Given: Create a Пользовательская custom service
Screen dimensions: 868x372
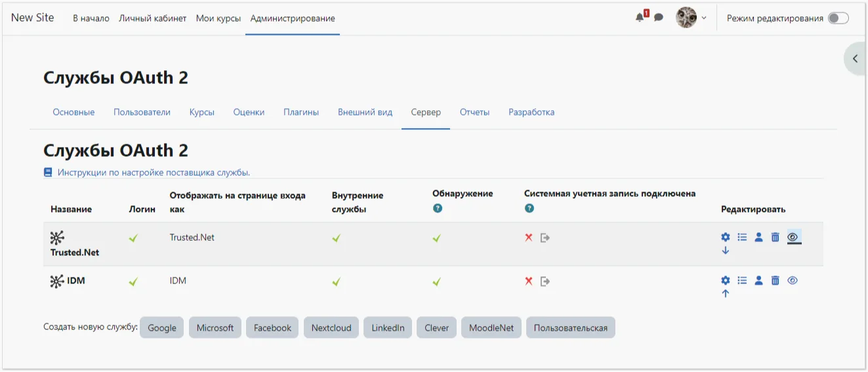Looking at the screenshot, I should (570, 328).
